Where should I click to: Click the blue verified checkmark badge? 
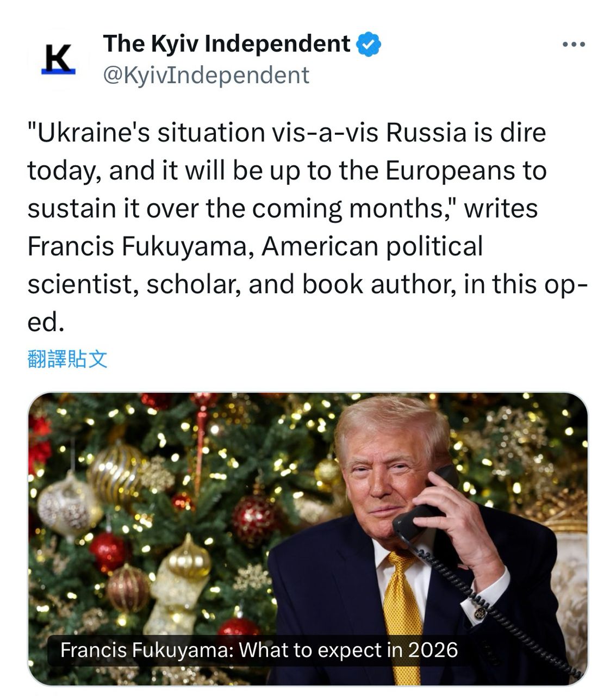(369, 45)
